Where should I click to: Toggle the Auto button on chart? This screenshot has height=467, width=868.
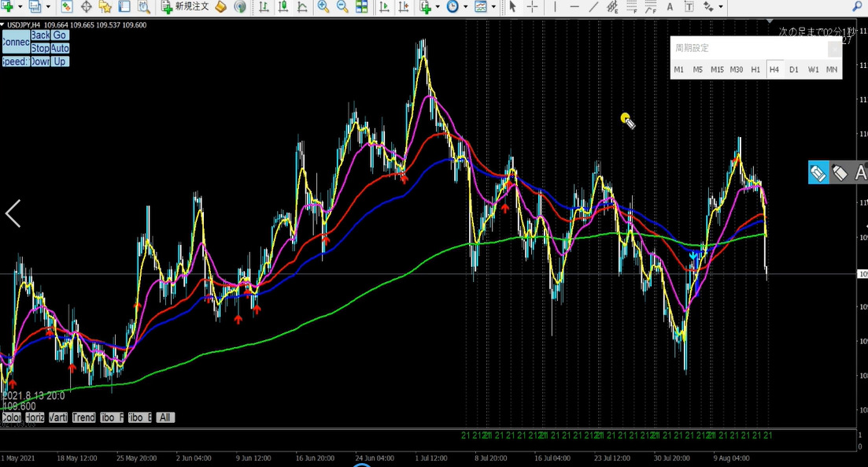pyautogui.click(x=60, y=49)
